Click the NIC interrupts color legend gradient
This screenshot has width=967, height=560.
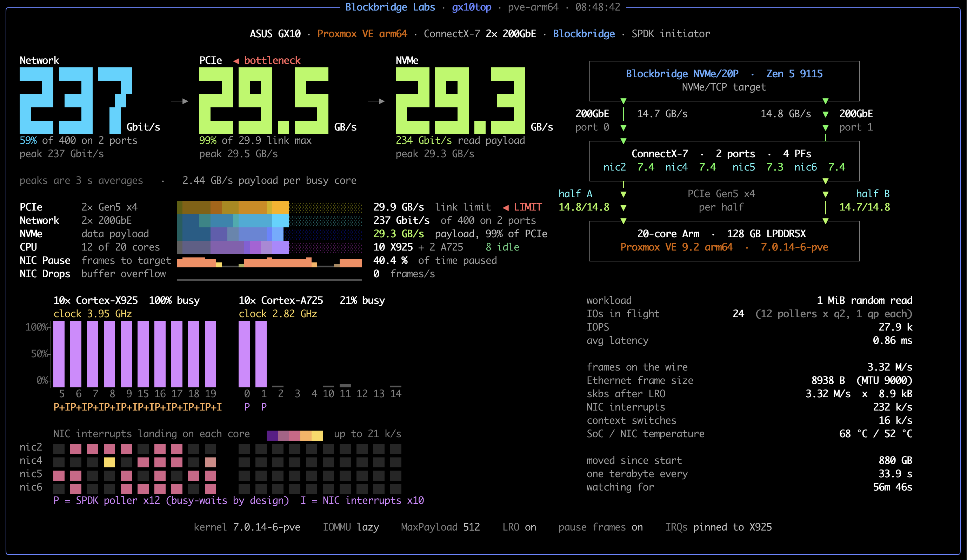pos(294,435)
